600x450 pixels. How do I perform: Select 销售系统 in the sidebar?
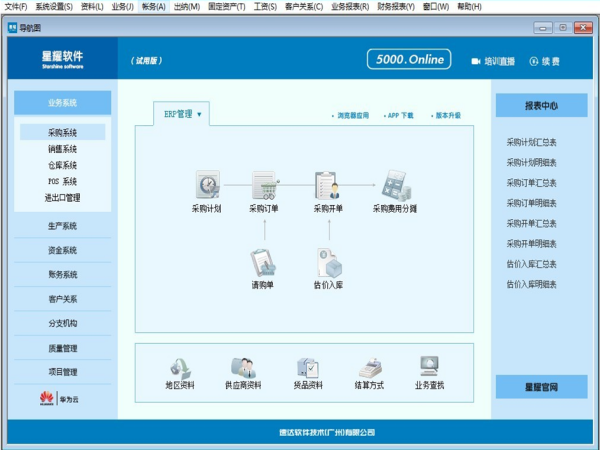(62, 149)
